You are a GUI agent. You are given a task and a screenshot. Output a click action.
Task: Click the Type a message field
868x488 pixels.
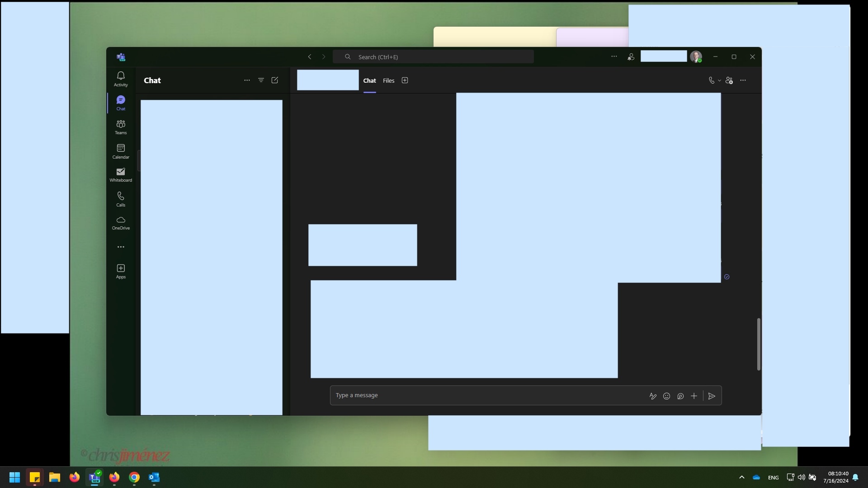488,395
